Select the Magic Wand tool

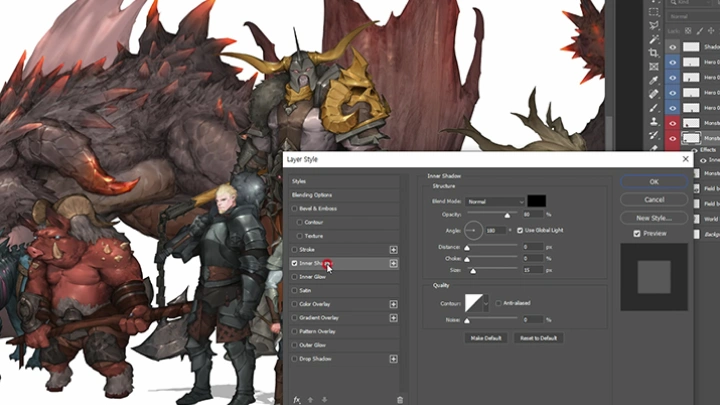[654, 39]
